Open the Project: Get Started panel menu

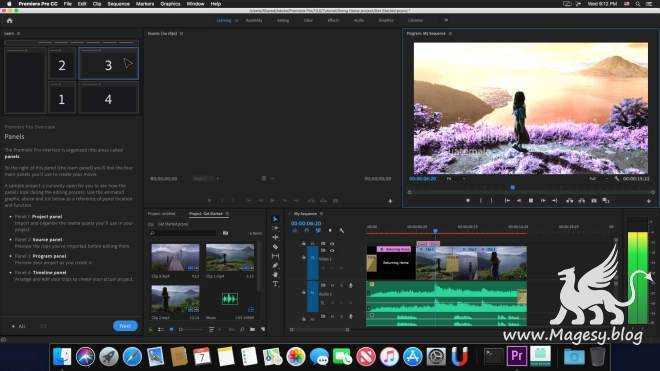pyautogui.click(x=227, y=214)
